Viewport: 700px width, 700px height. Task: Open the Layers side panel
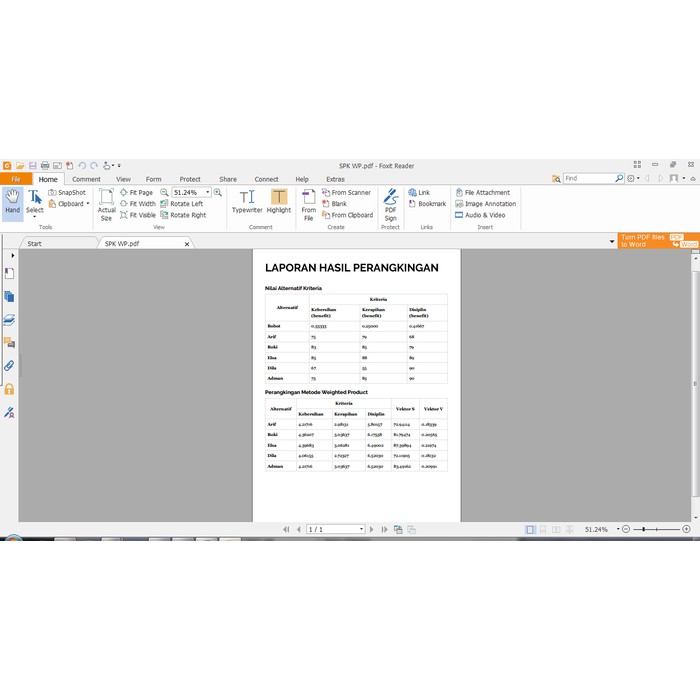point(9,320)
